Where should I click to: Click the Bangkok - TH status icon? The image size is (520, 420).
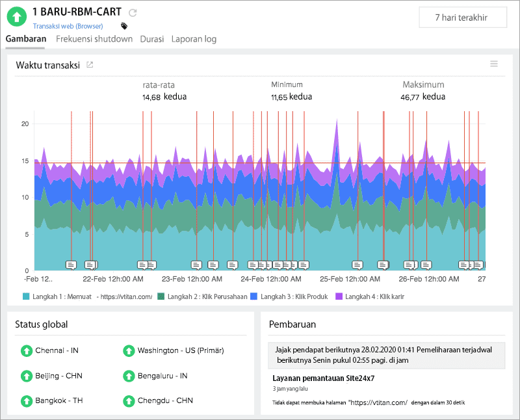point(26,400)
